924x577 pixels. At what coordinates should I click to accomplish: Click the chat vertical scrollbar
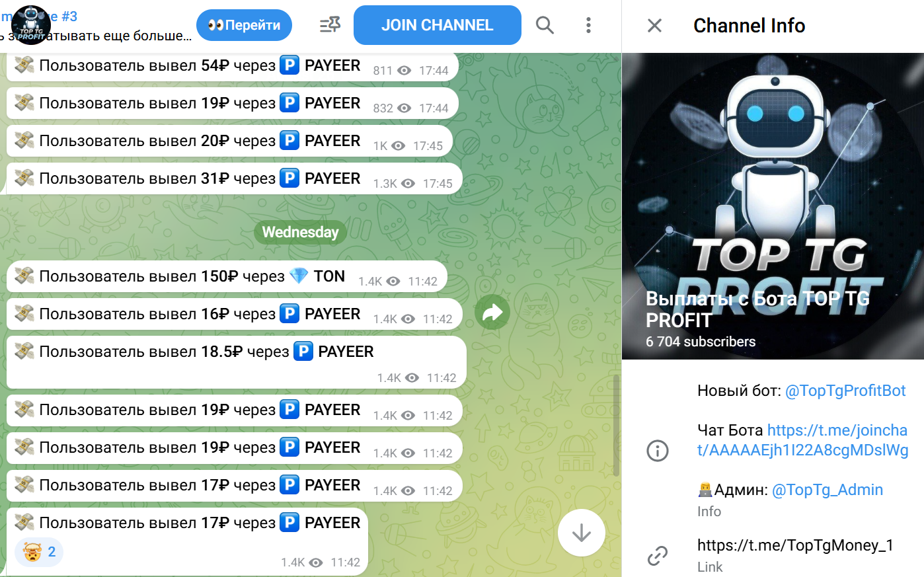(616, 426)
